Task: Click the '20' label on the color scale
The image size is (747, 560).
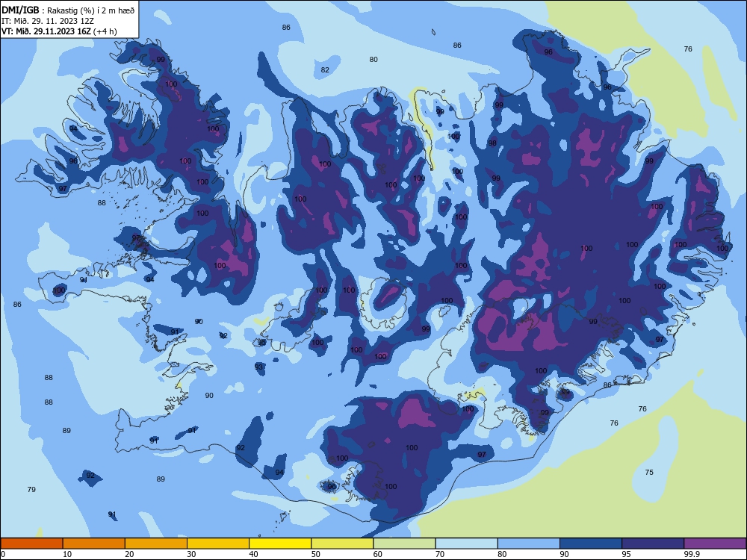Action: click(x=129, y=554)
